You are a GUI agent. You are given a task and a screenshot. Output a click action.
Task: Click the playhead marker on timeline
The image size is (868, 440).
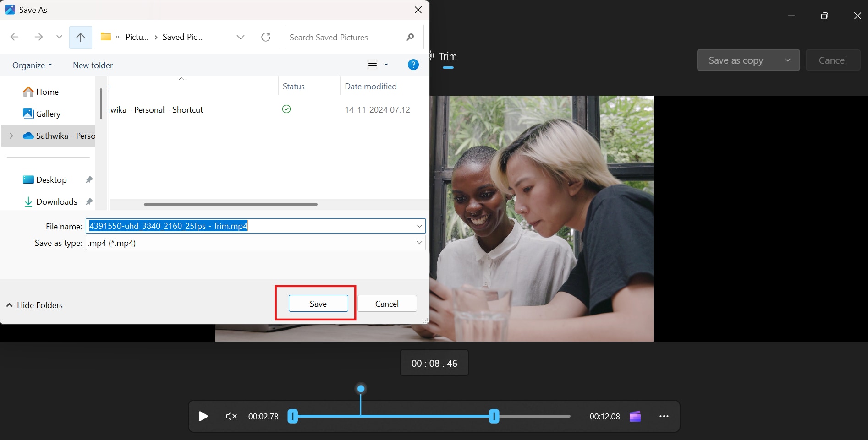click(361, 389)
